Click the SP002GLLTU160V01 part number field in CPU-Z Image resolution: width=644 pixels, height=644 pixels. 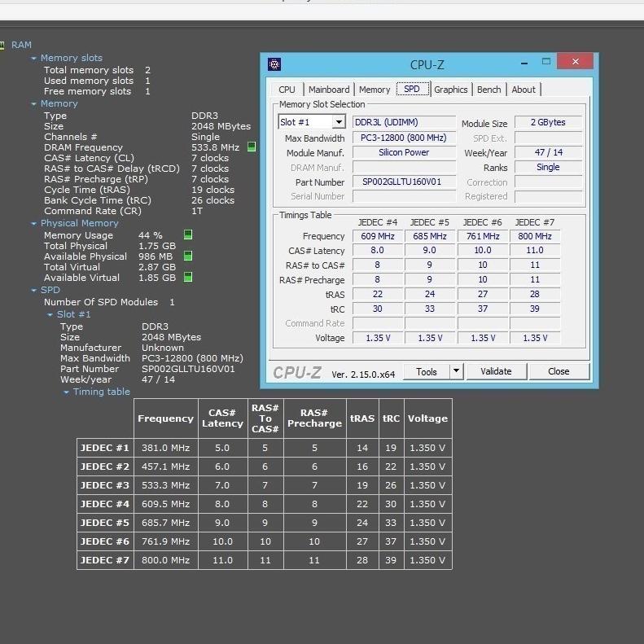point(404,182)
